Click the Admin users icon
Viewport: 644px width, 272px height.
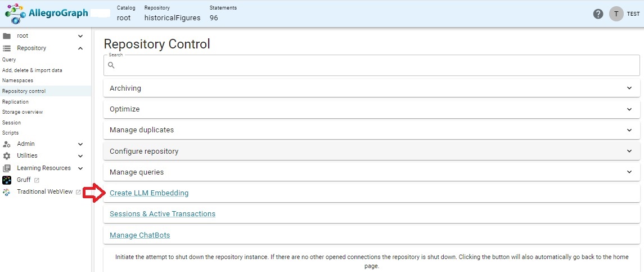[x=7, y=144]
